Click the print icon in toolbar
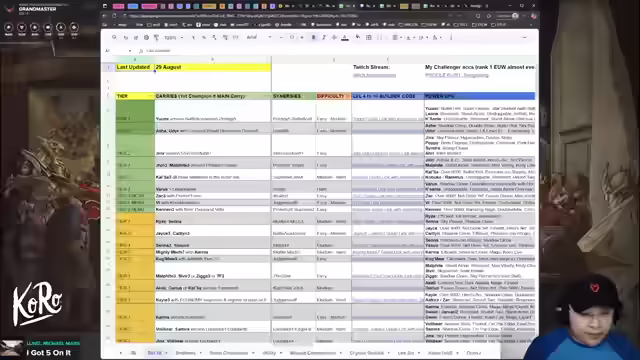 click(x=146, y=38)
